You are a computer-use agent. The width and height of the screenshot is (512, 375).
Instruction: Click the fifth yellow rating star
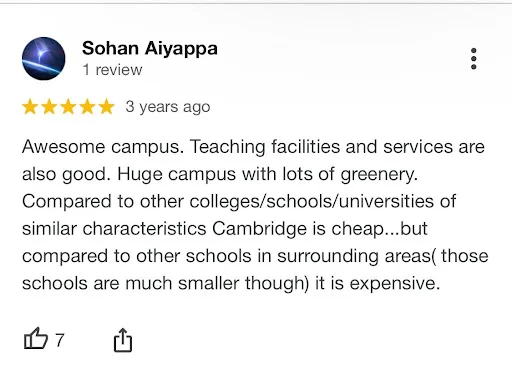107,107
